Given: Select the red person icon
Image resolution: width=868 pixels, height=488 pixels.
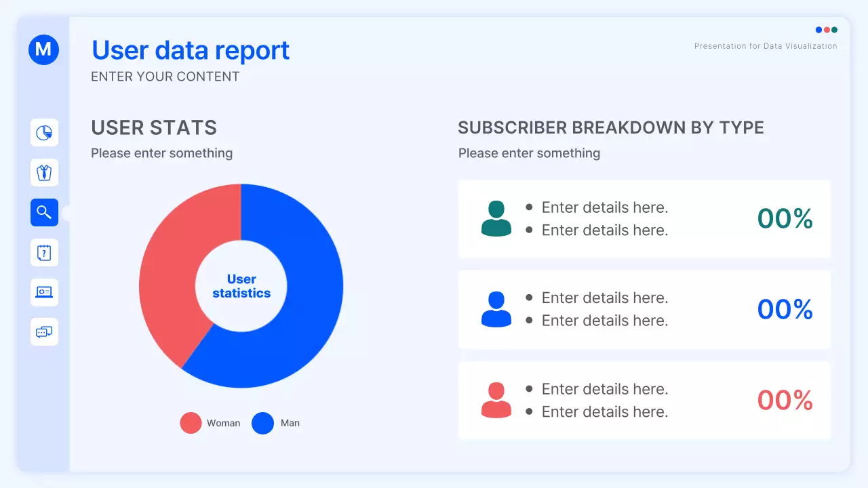Looking at the screenshot, I should point(496,400).
